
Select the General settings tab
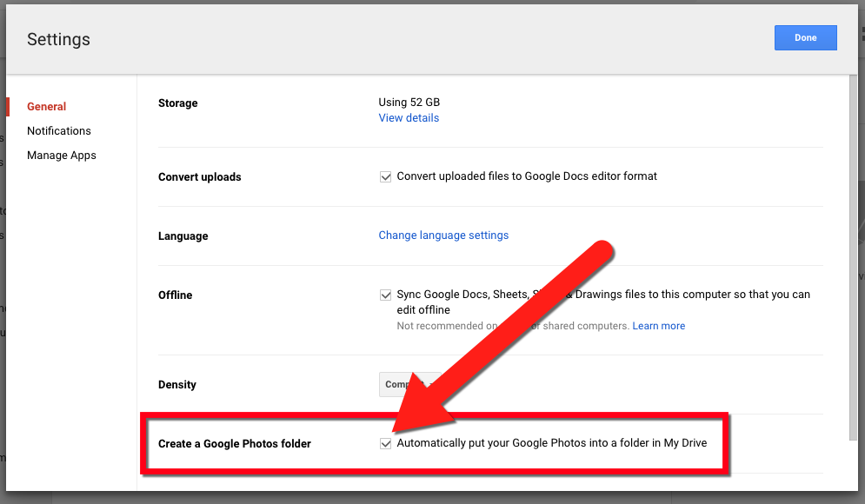tap(46, 106)
